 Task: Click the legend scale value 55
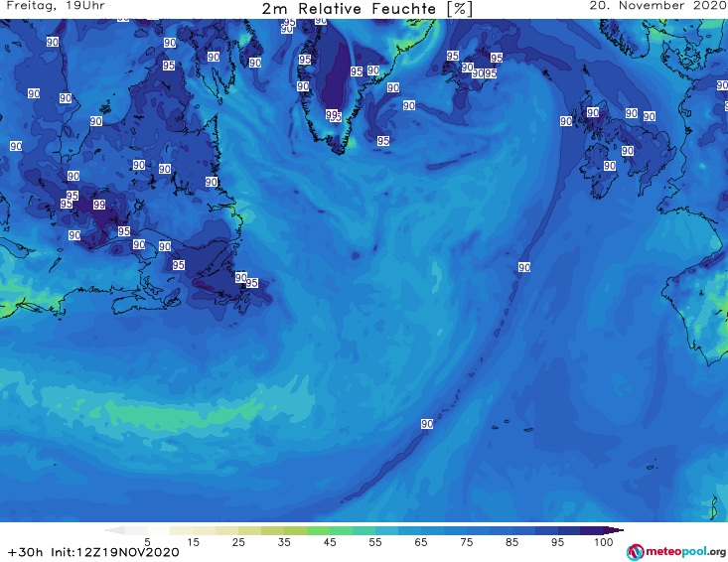coord(375,542)
